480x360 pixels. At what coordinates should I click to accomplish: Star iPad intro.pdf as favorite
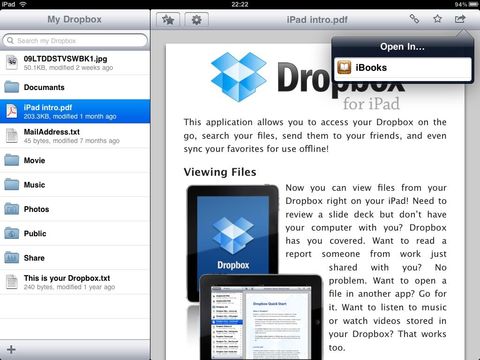coord(437,19)
